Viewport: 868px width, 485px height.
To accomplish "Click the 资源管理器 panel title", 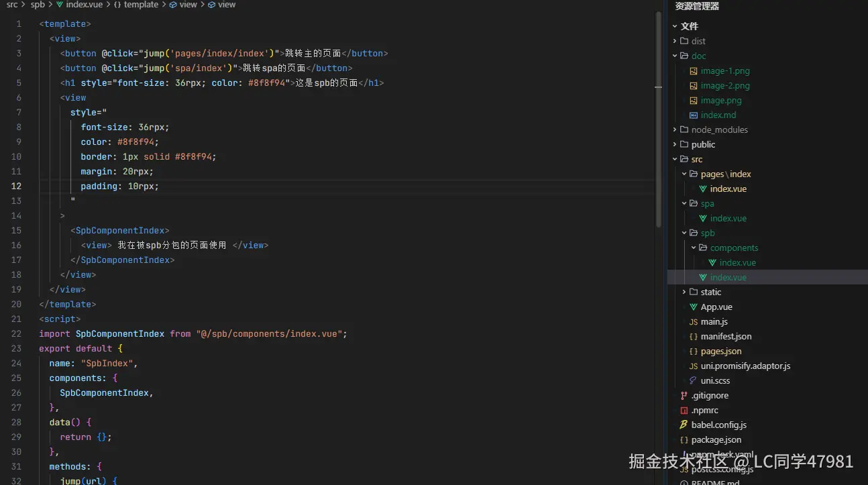I will 697,6.
